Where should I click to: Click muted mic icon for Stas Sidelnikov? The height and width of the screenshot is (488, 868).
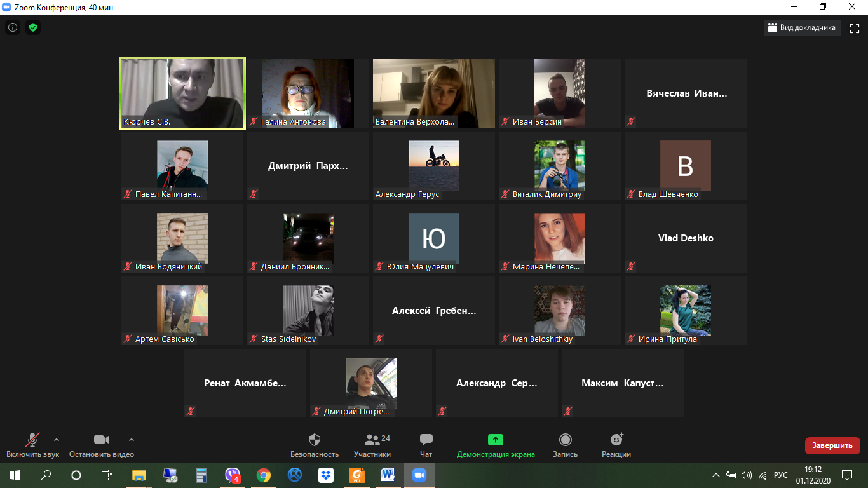254,339
